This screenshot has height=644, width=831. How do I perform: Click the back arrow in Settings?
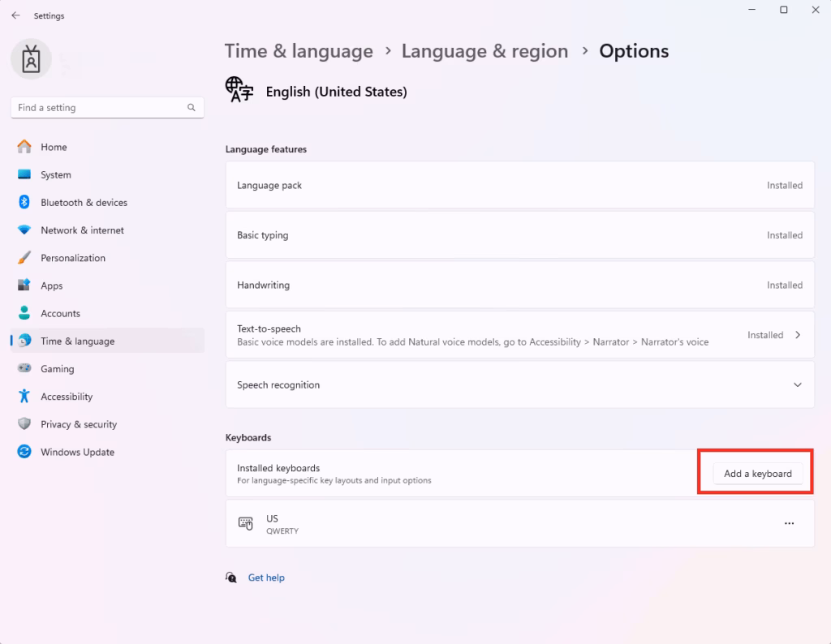16,15
